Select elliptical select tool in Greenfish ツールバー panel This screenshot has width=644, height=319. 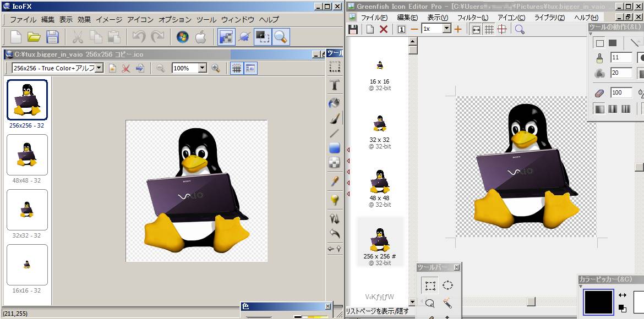click(447, 285)
